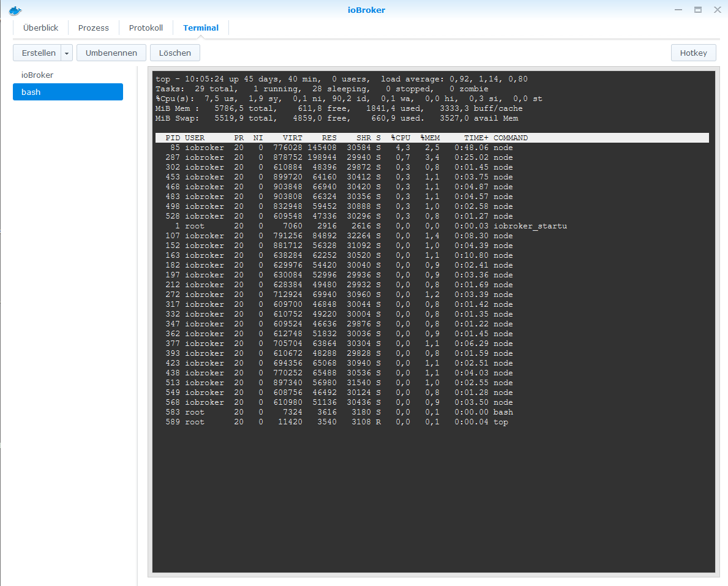
Task: Click the Docker whale icon in title bar
Action: (15, 10)
